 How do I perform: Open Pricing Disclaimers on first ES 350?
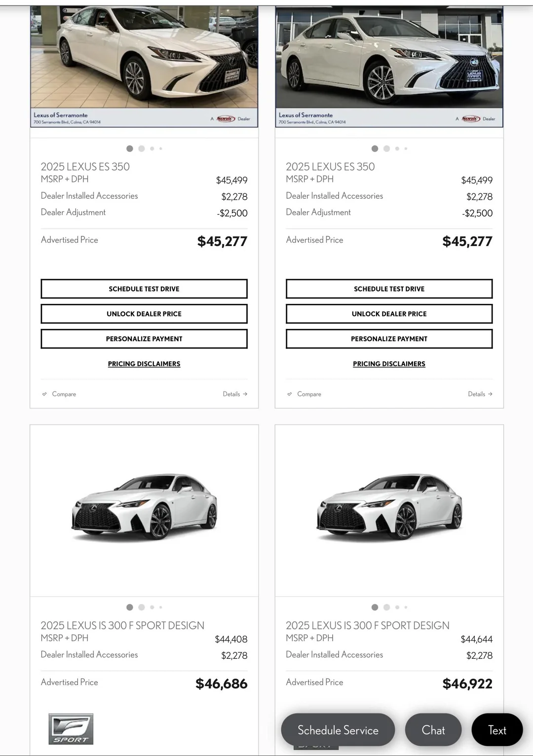[144, 364]
